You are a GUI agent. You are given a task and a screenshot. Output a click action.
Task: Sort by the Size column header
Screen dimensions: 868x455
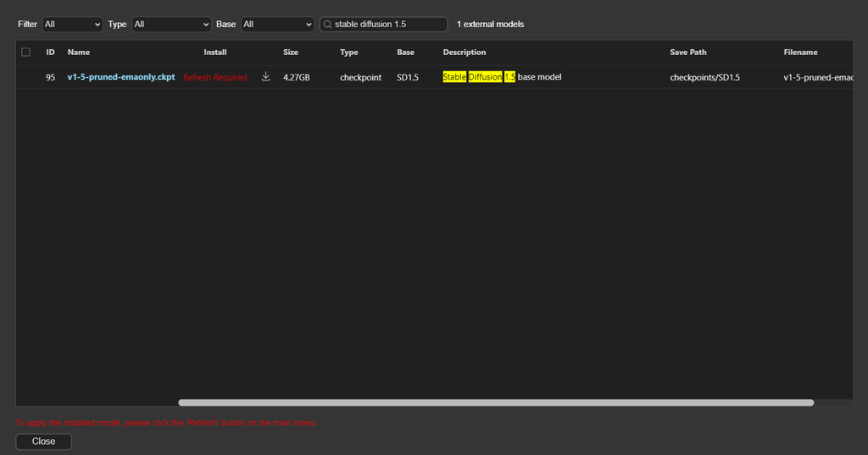click(291, 53)
